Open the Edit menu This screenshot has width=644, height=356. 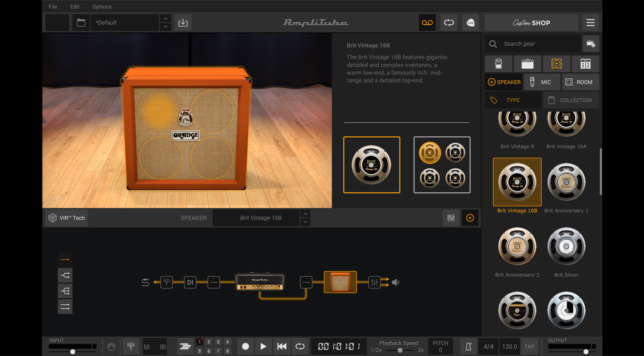tap(75, 7)
